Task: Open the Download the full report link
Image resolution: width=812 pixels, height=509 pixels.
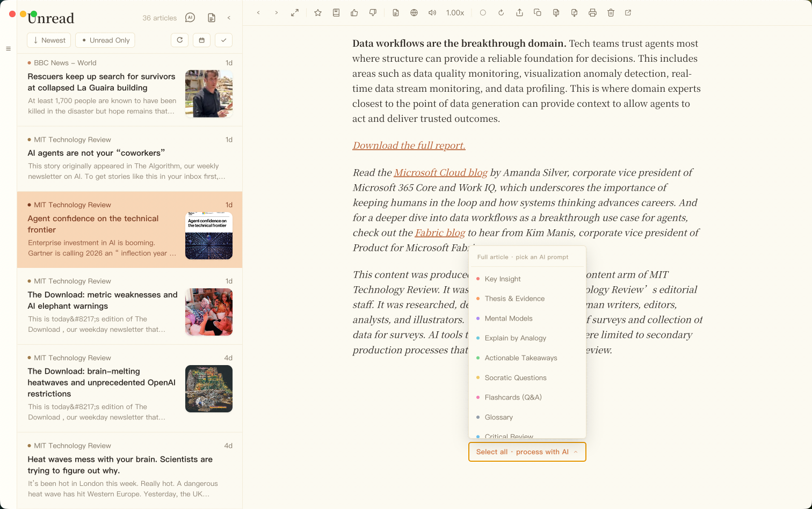Action: click(409, 146)
